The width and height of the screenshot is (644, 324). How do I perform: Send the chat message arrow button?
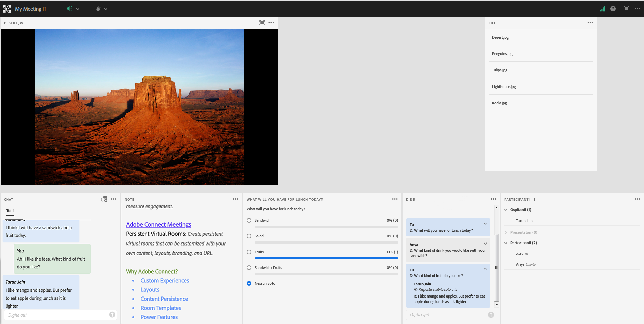(x=112, y=315)
